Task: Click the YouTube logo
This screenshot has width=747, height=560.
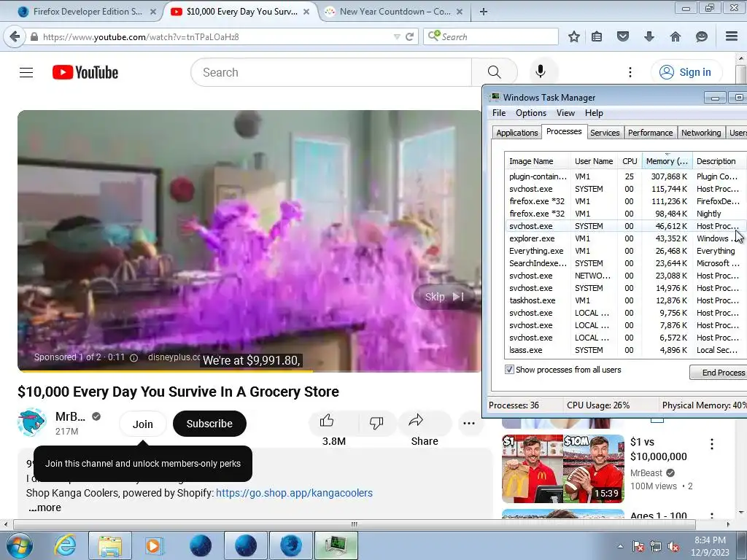Action: tap(85, 72)
